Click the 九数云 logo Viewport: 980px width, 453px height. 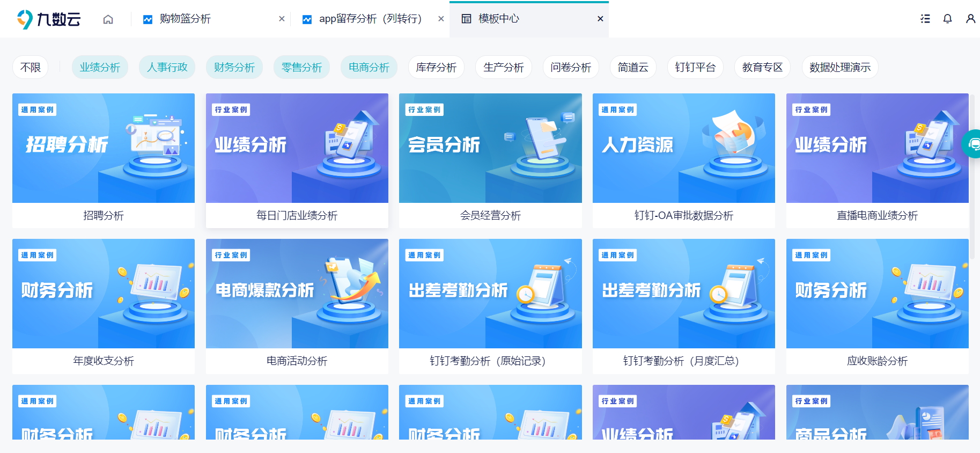49,19
